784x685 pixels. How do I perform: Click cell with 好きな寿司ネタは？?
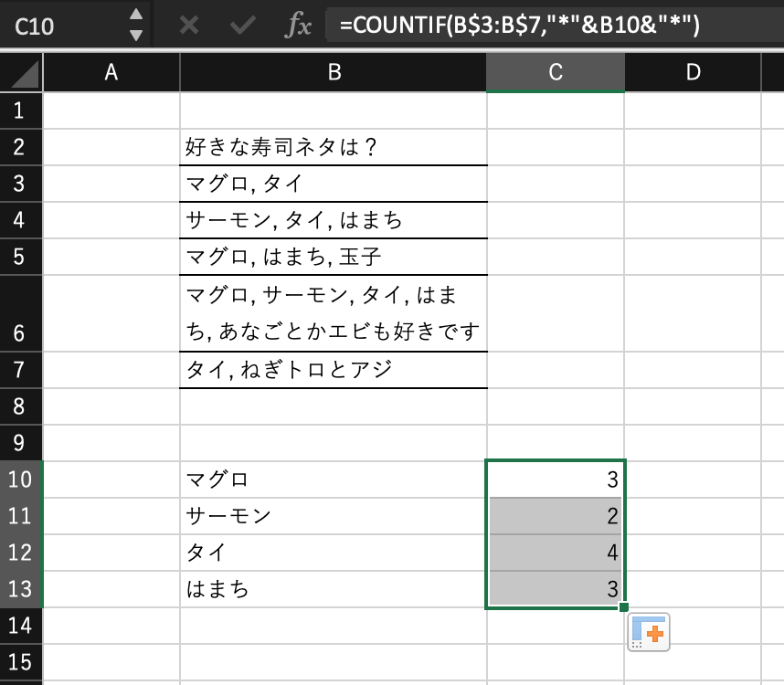pyautogui.click(x=334, y=147)
